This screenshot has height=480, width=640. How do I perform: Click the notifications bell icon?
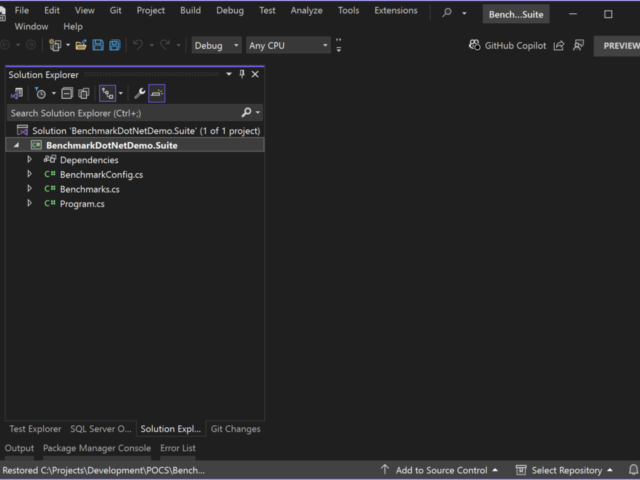point(633,470)
